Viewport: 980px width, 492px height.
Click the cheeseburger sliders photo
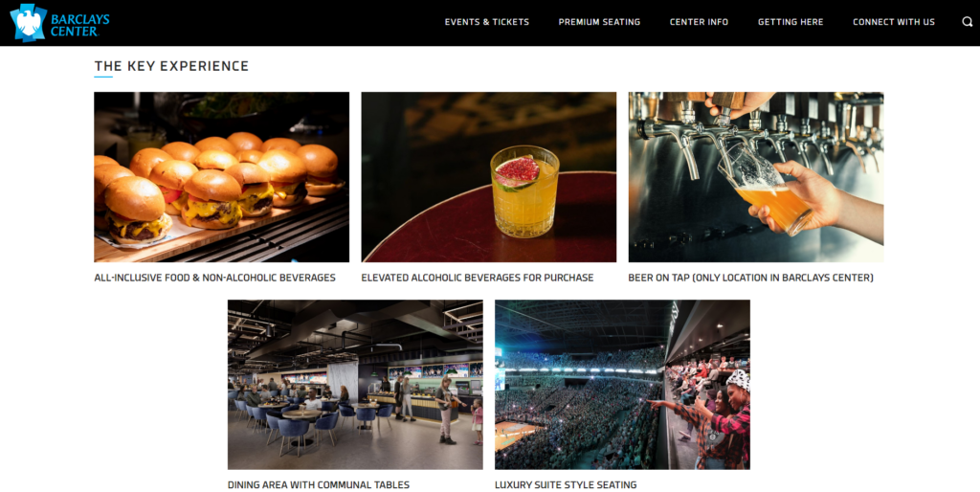point(222,177)
